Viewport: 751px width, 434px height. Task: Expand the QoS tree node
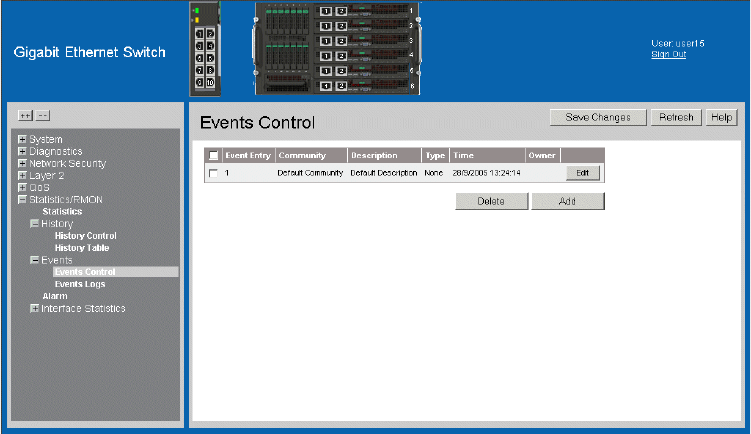tap(22, 187)
